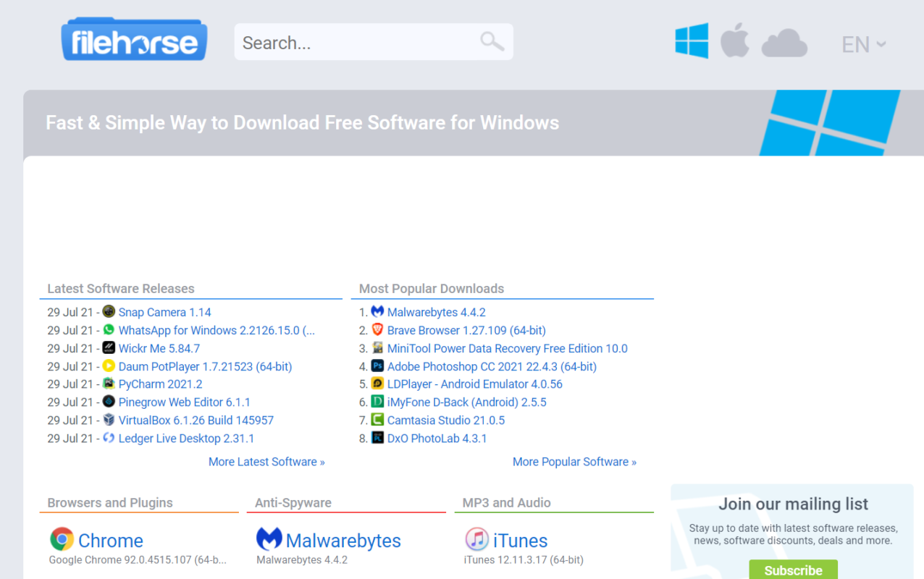Click More Popular Software link
The width and height of the screenshot is (924, 579).
tap(574, 462)
